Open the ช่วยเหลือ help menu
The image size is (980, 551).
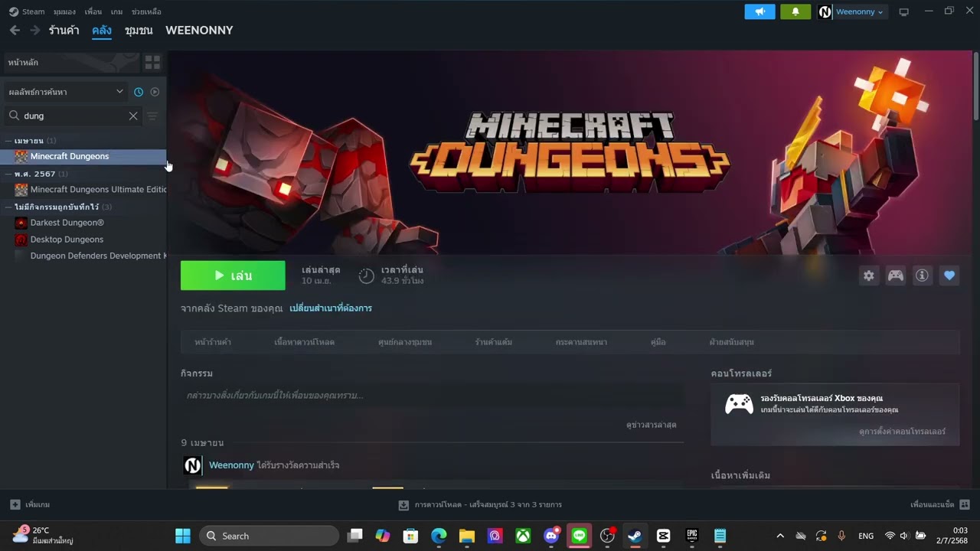coord(146,11)
